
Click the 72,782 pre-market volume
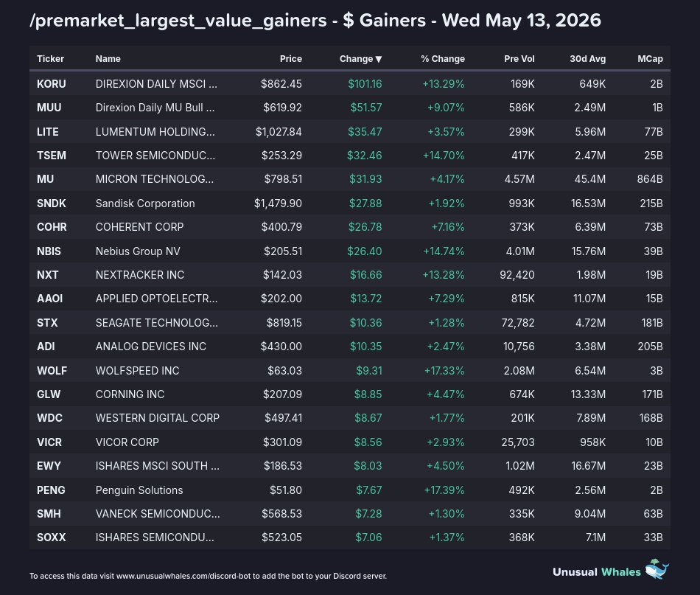[x=518, y=322]
